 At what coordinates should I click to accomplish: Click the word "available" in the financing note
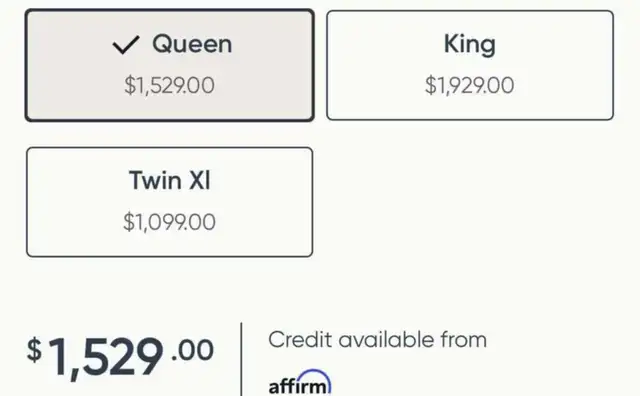pos(386,340)
